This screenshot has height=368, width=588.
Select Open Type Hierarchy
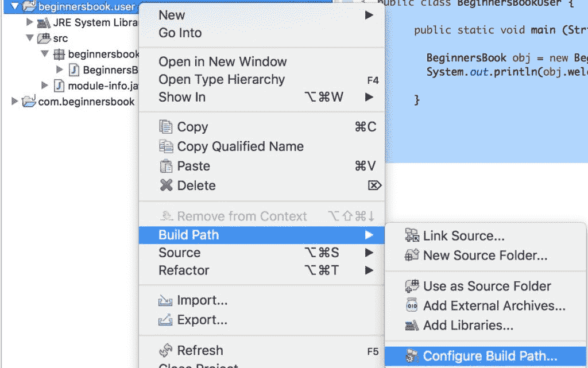[222, 80]
